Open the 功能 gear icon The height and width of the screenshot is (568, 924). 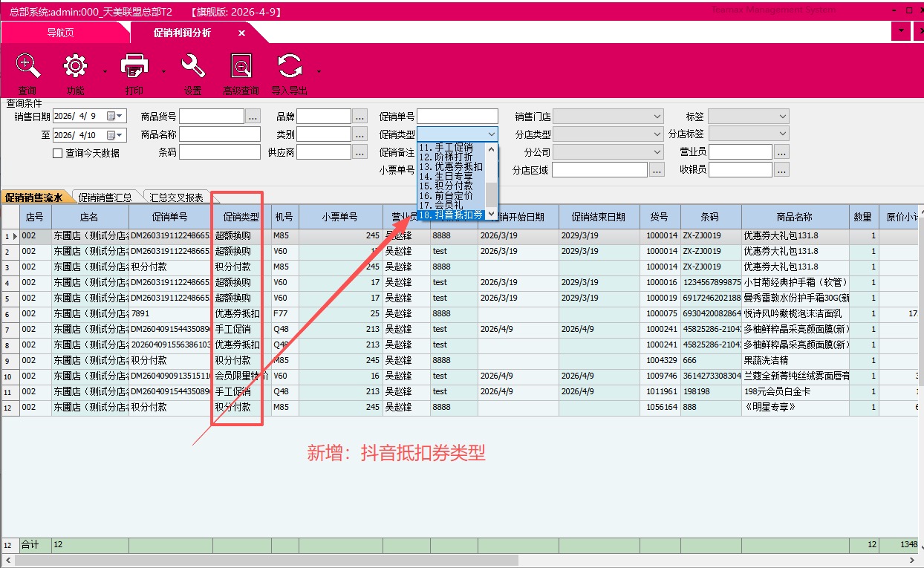click(75, 67)
